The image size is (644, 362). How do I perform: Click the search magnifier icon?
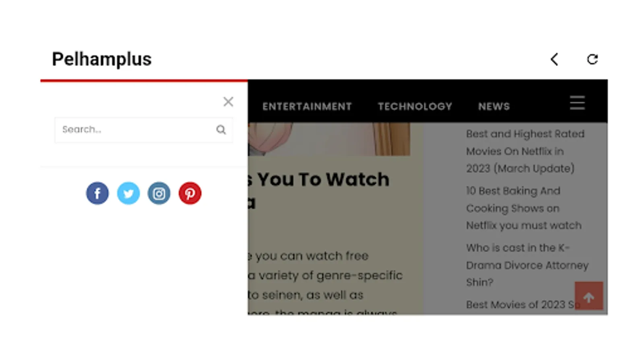click(x=221, y=130)
